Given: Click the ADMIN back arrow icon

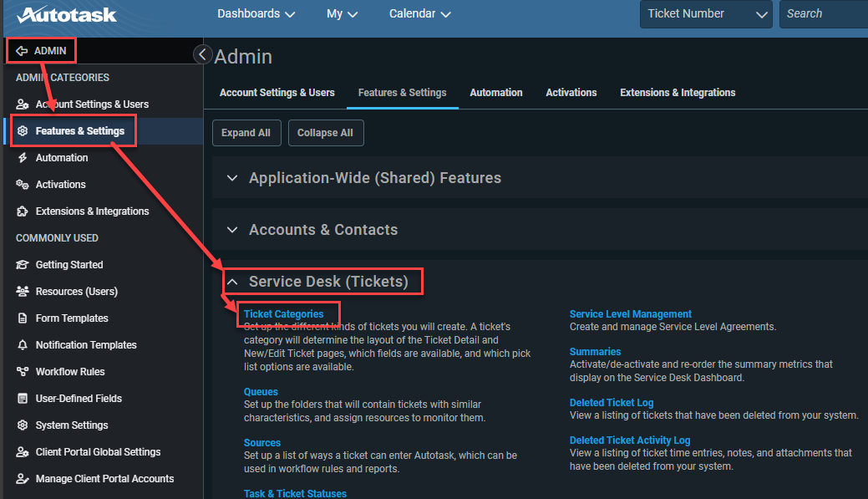Looking at the screenshot, I should (22, 51).
